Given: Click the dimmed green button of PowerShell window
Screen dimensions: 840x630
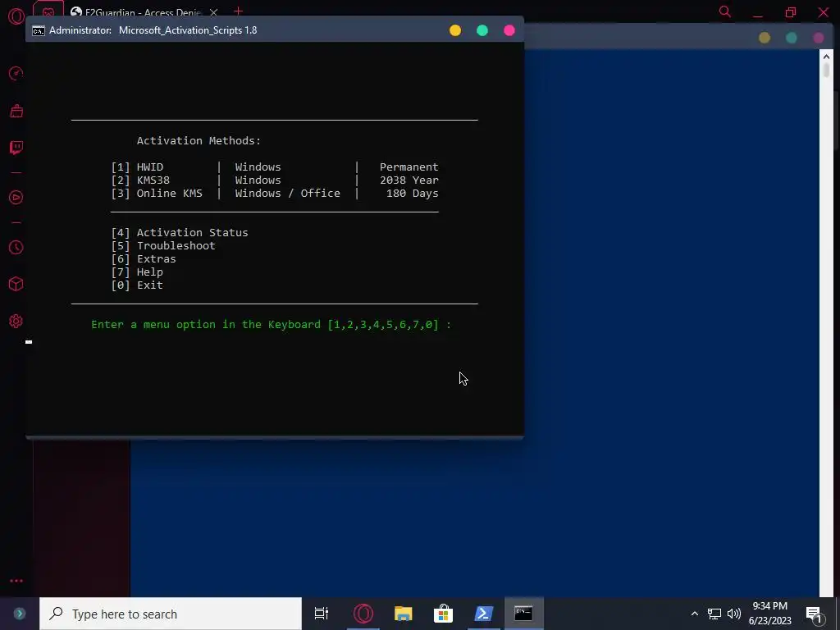Looking at the screenshot, I should tap(792, 38).
